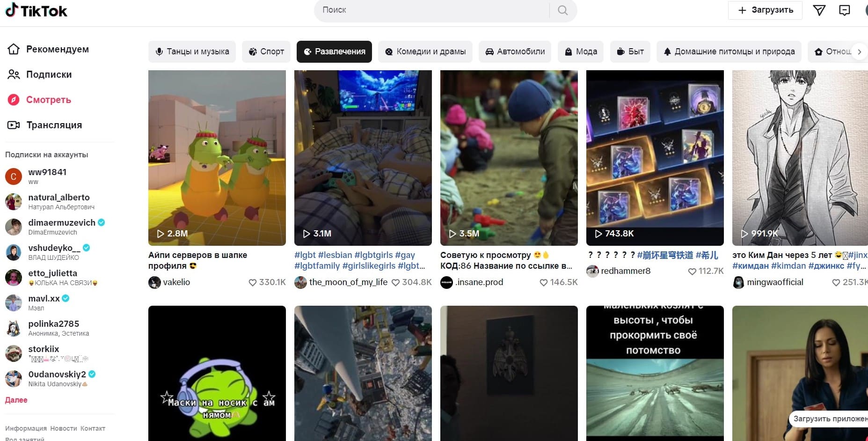
Task: Expand account list with Далее
Action: pyautogui.click(x=16, y=400)
